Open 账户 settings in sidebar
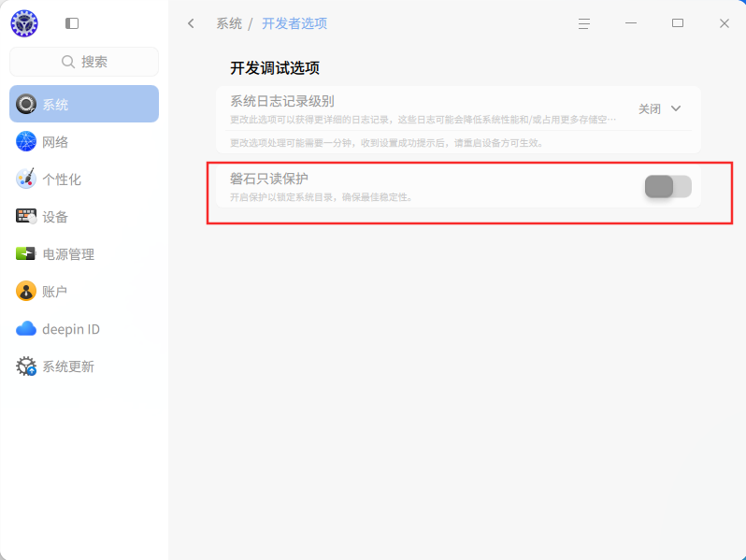The height and width of the screenshot is (560, 746). coord(84,291)
